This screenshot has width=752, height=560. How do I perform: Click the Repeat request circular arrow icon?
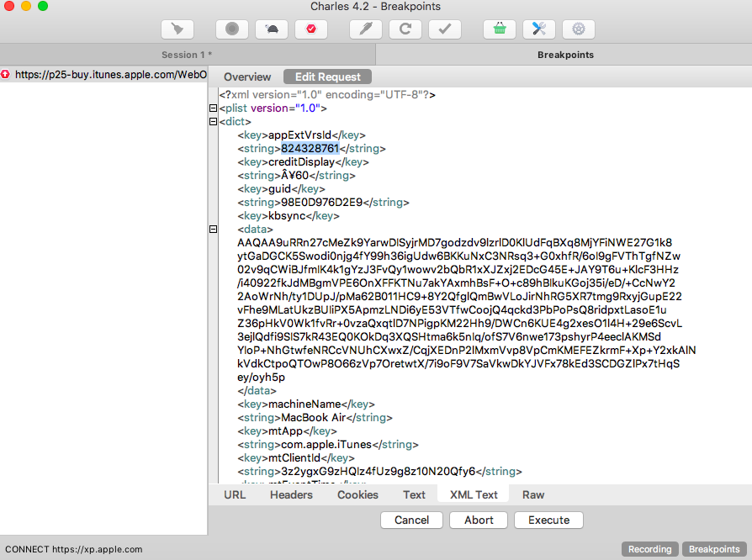tap(405, 29)
